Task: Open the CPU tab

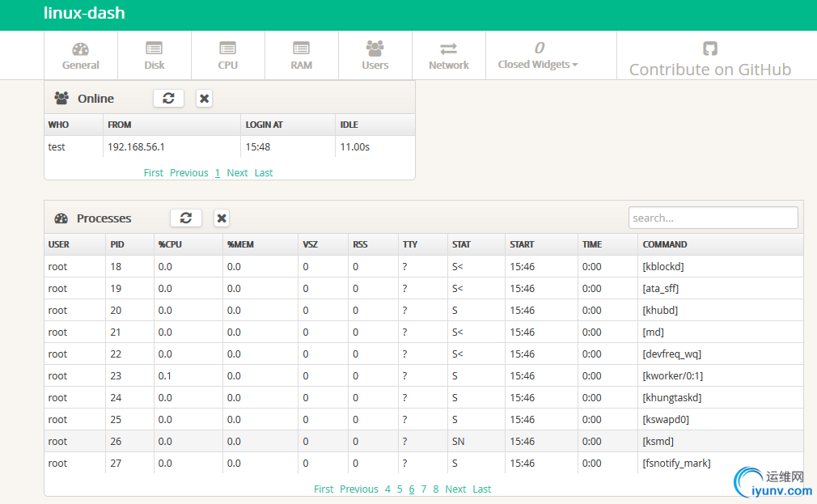Action: pos(227,56)
